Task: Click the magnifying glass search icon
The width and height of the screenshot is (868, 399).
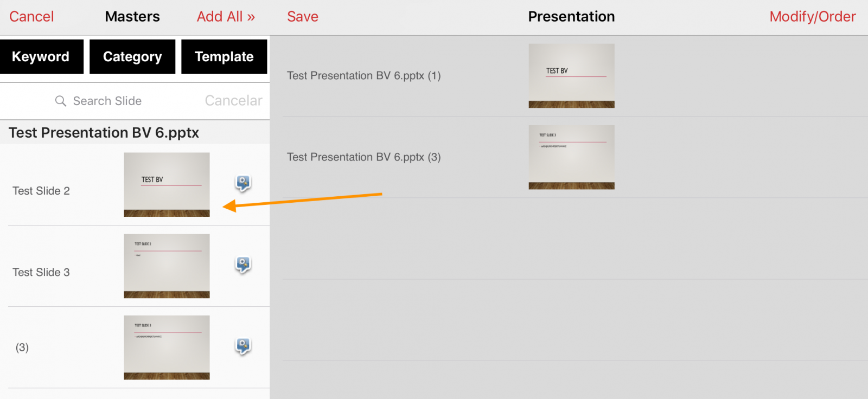Action: point(61,101)
